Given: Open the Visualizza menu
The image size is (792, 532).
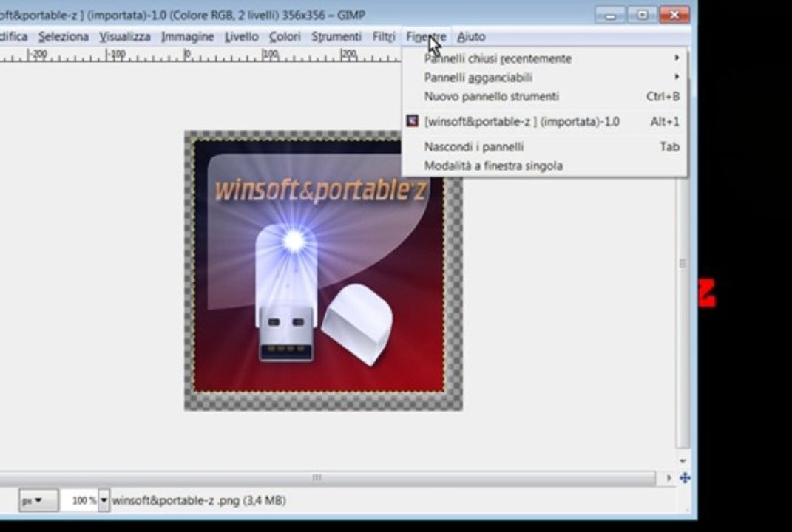Looking at the screenshot, I should 125,37.
